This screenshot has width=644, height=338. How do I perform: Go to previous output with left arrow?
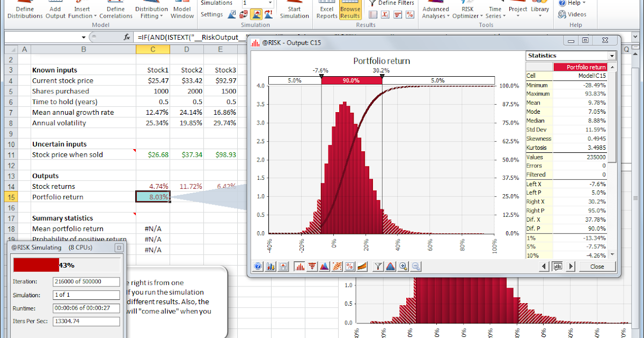coord(544,266)
